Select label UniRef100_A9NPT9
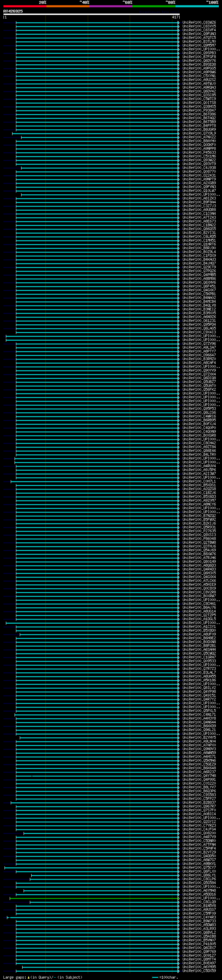The image size is (222, 980). (199, 179)
